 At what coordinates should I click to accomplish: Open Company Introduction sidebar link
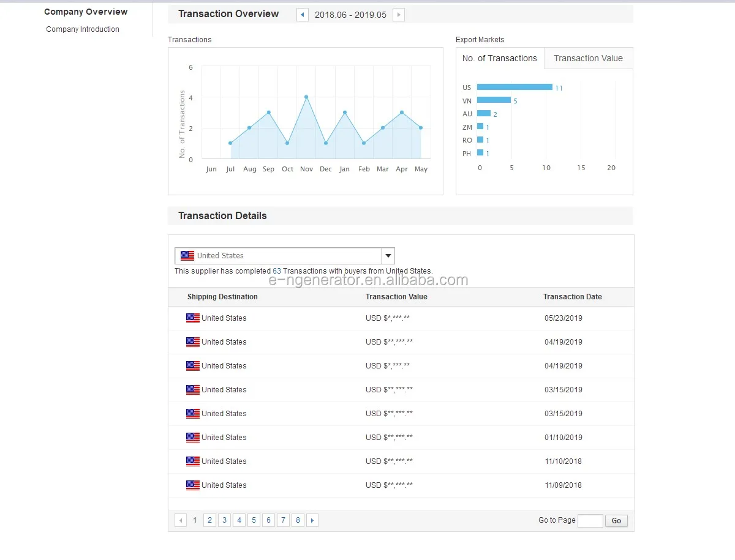click(83, 29)
